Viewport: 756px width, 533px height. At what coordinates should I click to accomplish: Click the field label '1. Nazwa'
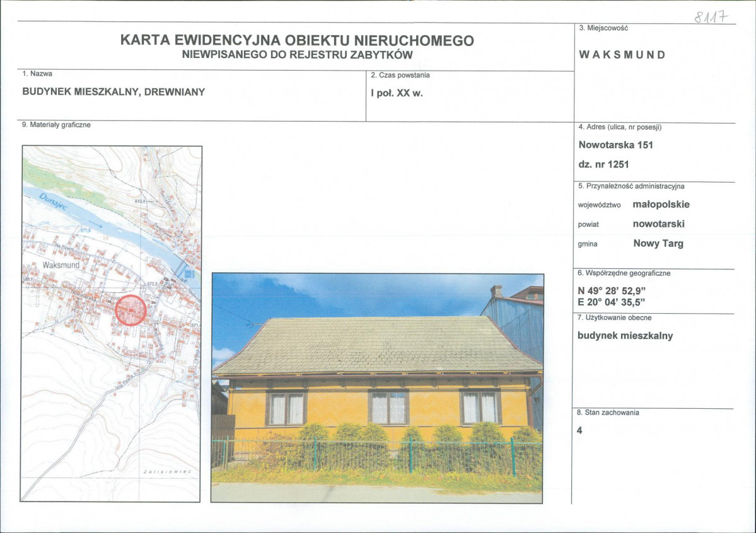pos(37,74)
